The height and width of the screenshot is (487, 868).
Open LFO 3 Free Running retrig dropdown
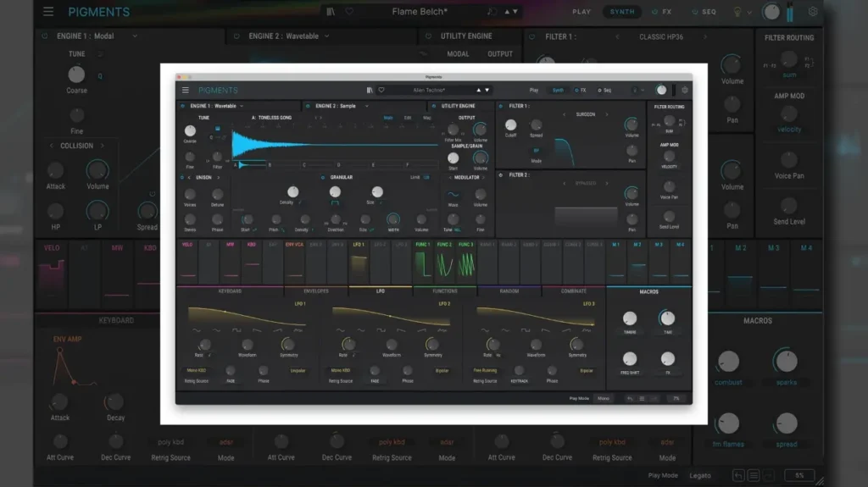click(485, 371)
